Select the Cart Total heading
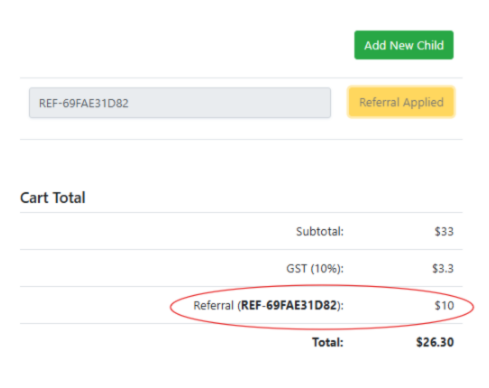Screen dimensions: 489x388 [x=53, y=198]
